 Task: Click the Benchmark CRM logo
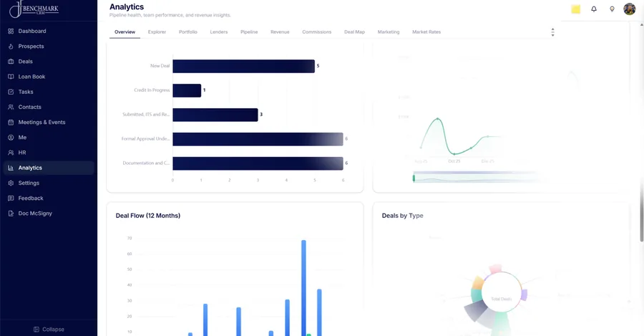(x=34, y=9)
